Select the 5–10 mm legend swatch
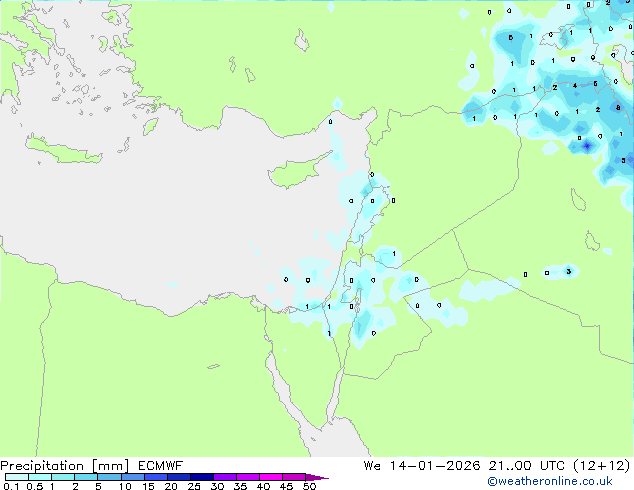 (109, 477)
